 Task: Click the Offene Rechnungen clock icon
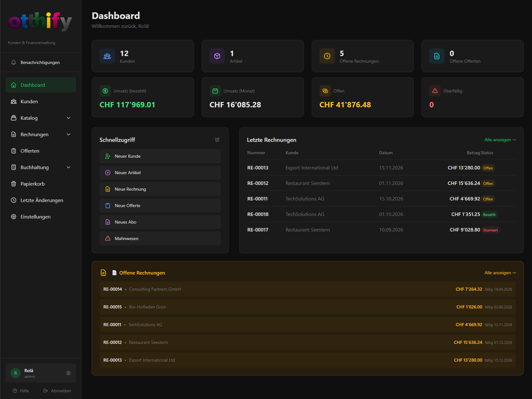pyautogui.click(x=327, y=56)
